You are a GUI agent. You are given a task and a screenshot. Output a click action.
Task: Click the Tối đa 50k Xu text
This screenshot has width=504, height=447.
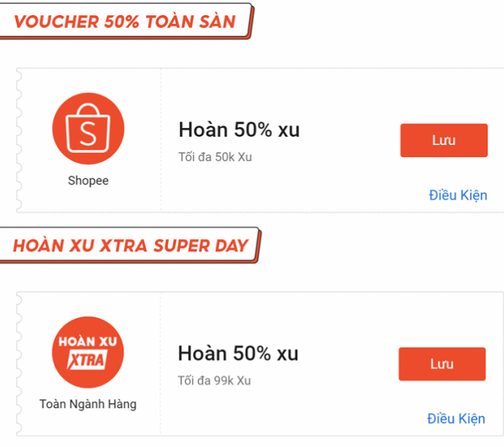pos(214,157)
